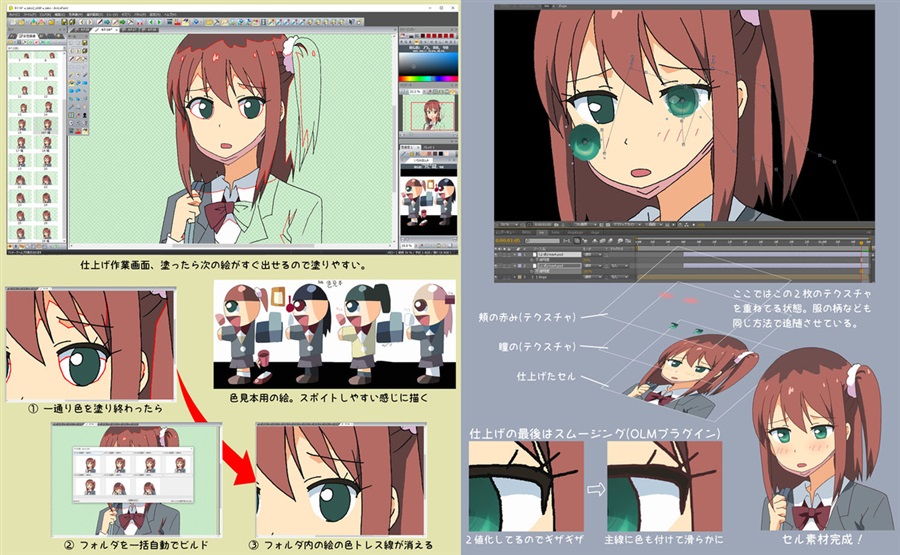Click the 0:00:01:05 timecode in After Effects timeline
900x555 pixels.
point(507,240)
